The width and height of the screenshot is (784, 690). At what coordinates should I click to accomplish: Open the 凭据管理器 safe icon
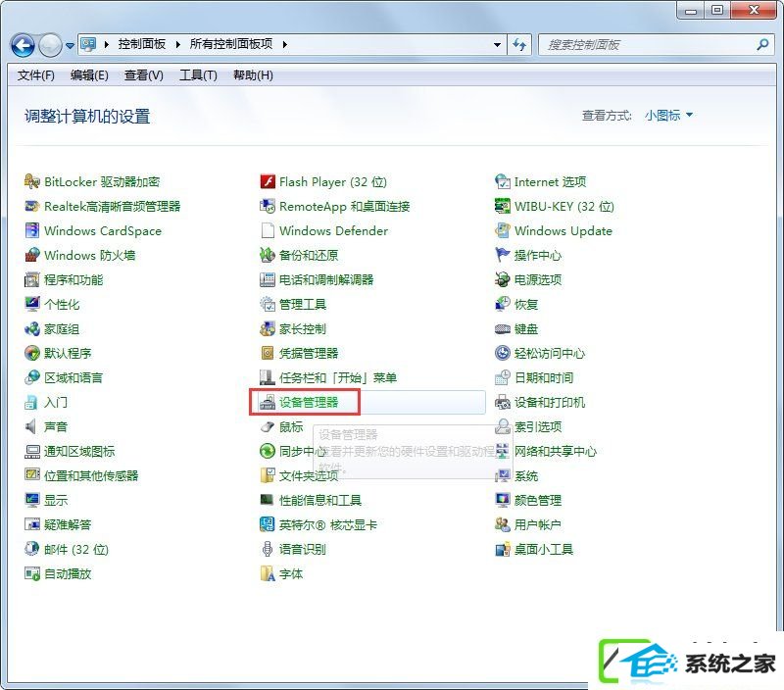click(268, 353)
